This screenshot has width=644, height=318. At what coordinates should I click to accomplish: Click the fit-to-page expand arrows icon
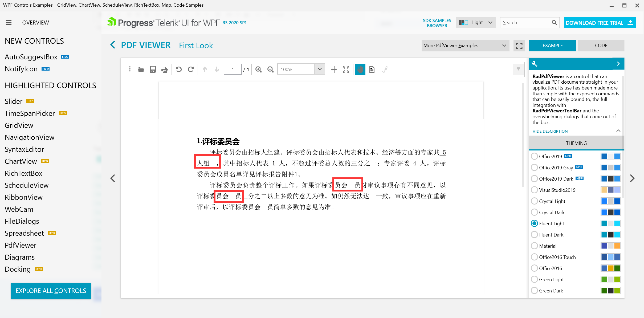tap(346, 70)
